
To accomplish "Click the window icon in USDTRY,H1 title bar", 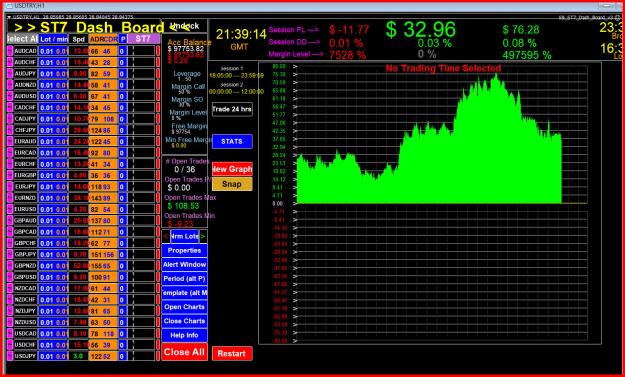I will pos(10,6).
